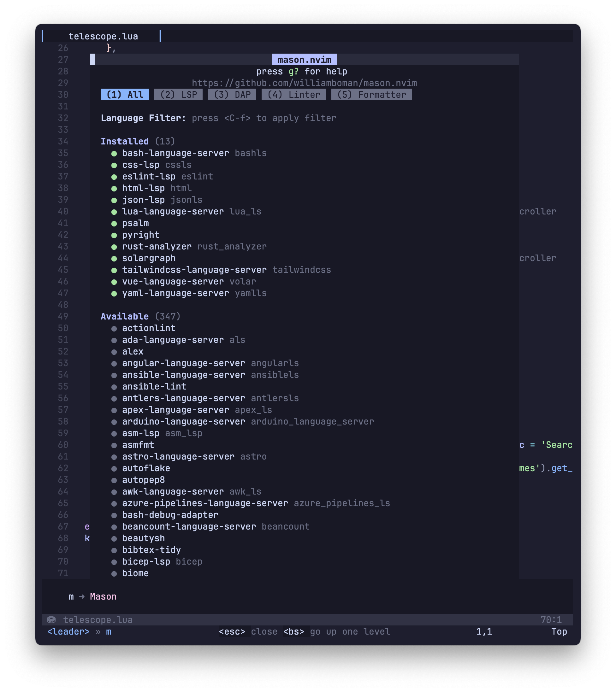Switch to the (3) DAP tab
This screenshot has width=616, height=692.
tap(232, 94)
